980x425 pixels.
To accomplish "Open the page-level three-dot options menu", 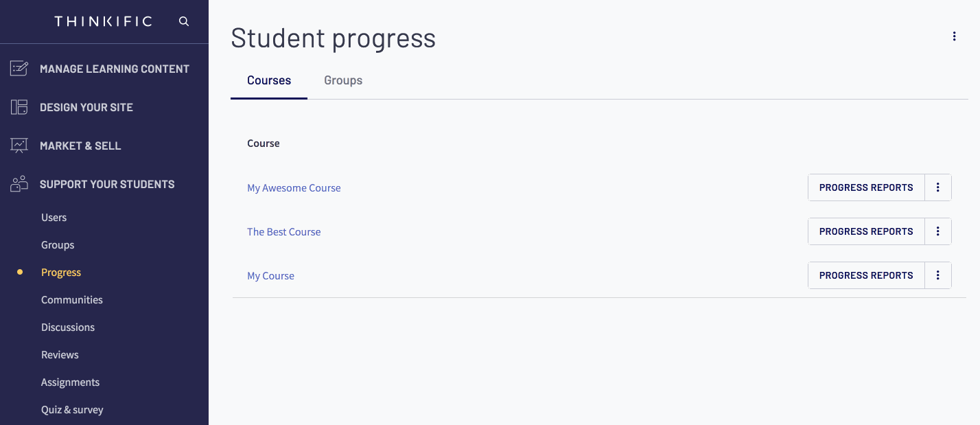I will coord(954,36).
